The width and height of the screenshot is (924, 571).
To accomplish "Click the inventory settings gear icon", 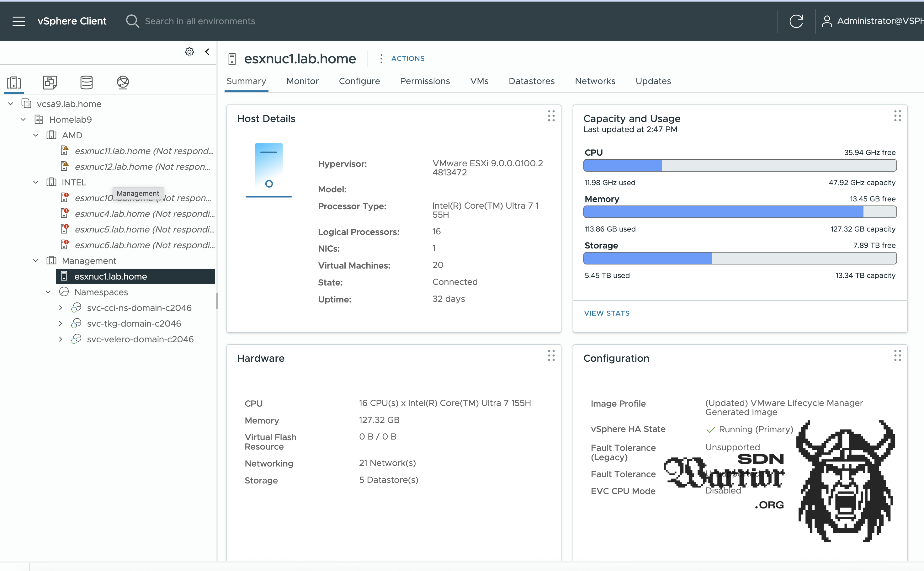I will (x=189, y=52).
